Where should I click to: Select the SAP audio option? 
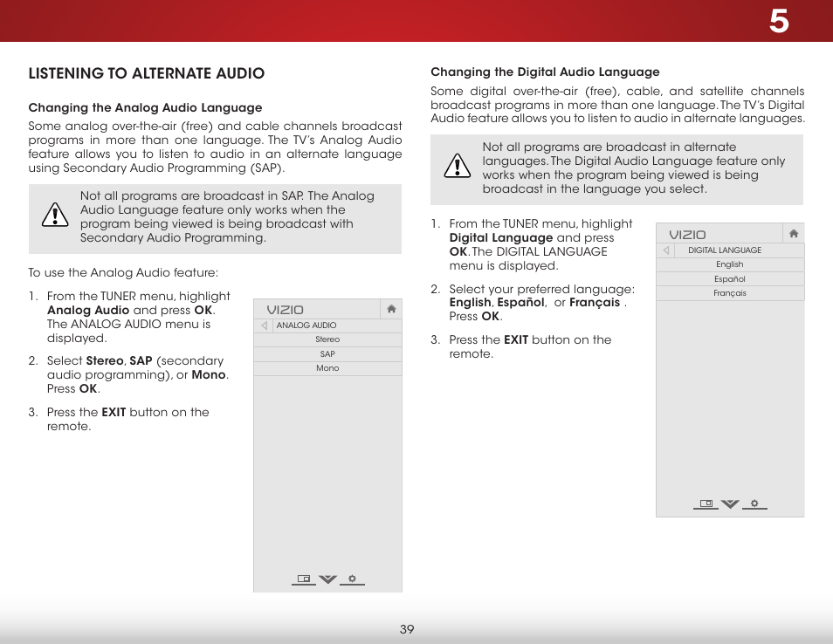coord(327,354)
